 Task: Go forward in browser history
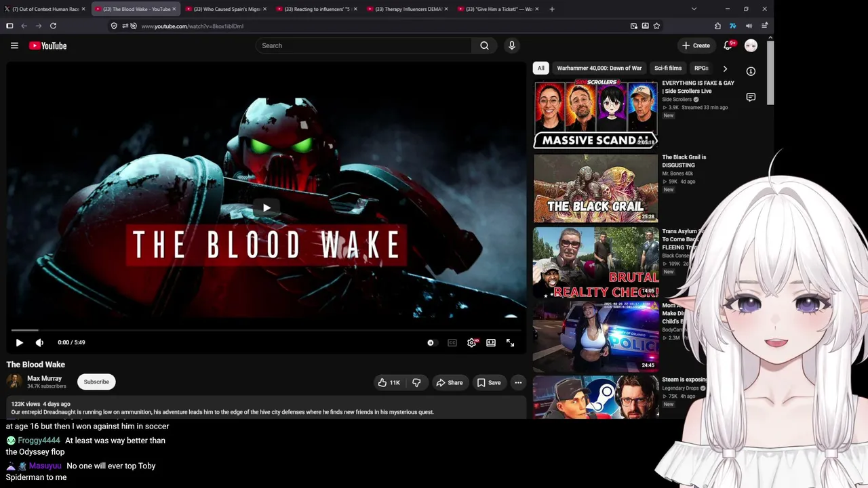(38, 26)
